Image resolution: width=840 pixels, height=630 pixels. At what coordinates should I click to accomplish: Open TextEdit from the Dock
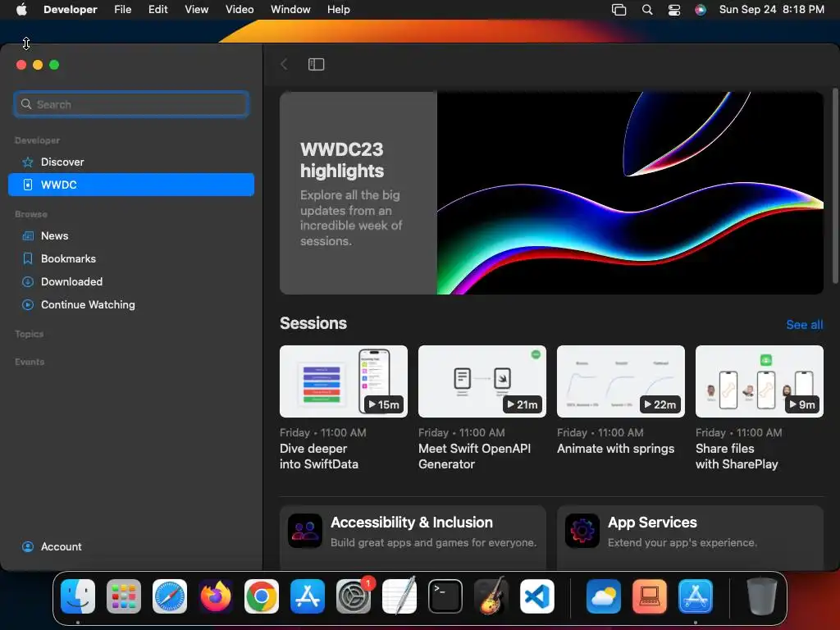click(399, 596)
